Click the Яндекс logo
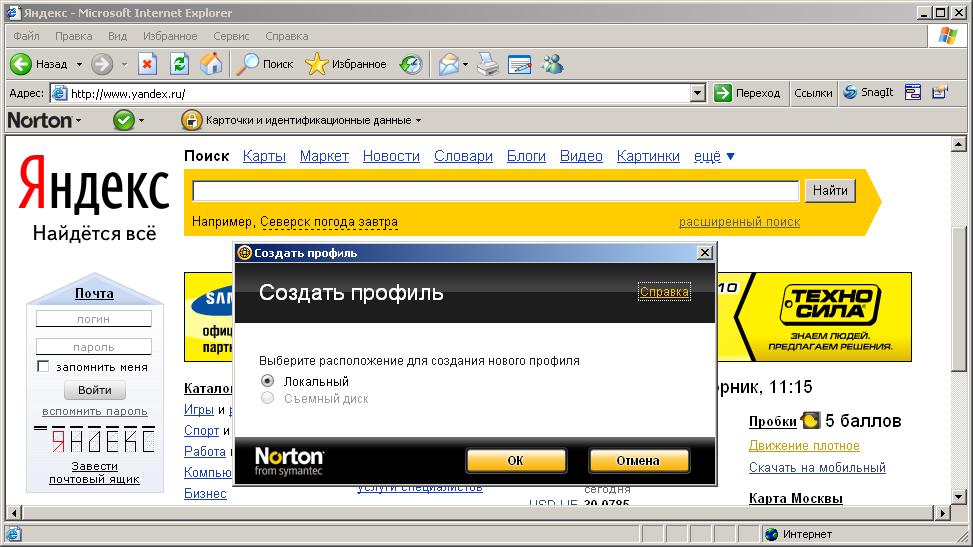Screen dimensions: 973x547 (x=94, y=183)
